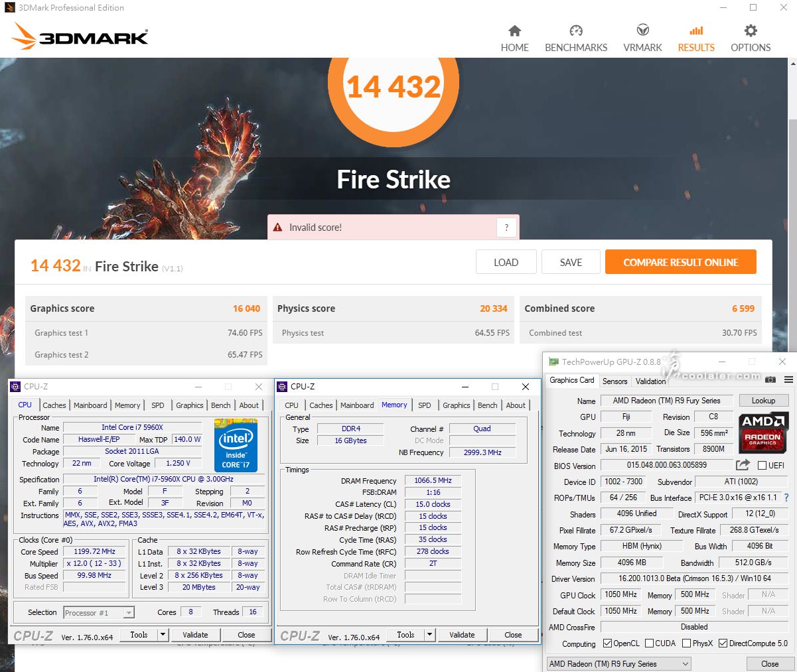
Task: Switch to the Caches tab in CPU window
Action: 54,405
